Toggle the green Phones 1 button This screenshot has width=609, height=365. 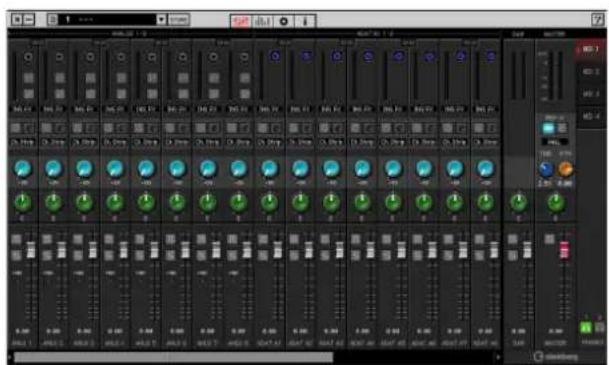(x=586, y=328)
